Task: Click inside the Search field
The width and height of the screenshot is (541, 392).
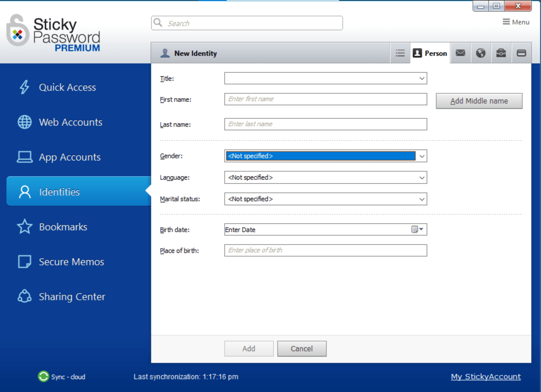Action: pyautogui.click(x=247, y=23)
